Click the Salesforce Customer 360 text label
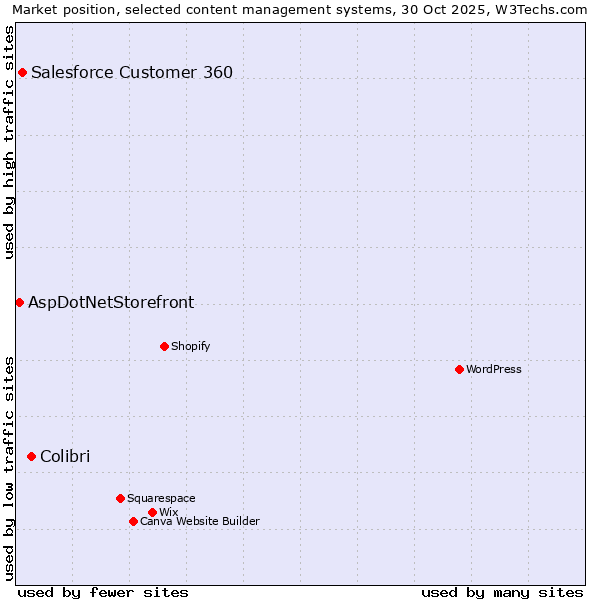600x600 pixels. pyautogui.click(x=132, y=72)
